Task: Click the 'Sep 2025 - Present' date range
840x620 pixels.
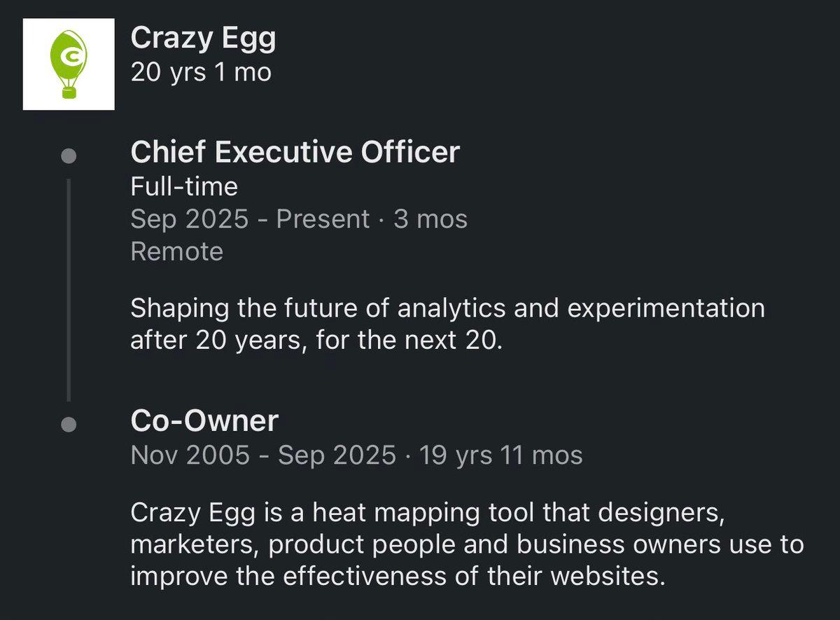Action: [248, 219]
